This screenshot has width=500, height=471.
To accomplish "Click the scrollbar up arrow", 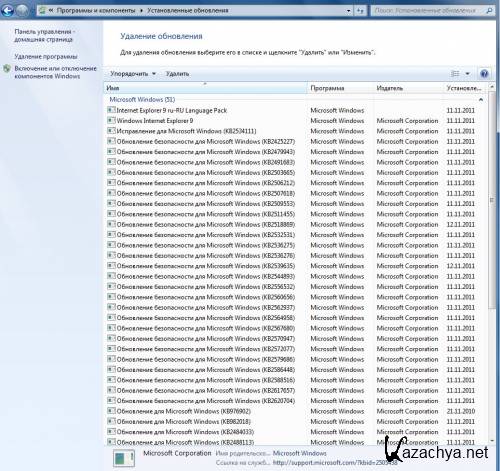I will click(x=491, y=86).
